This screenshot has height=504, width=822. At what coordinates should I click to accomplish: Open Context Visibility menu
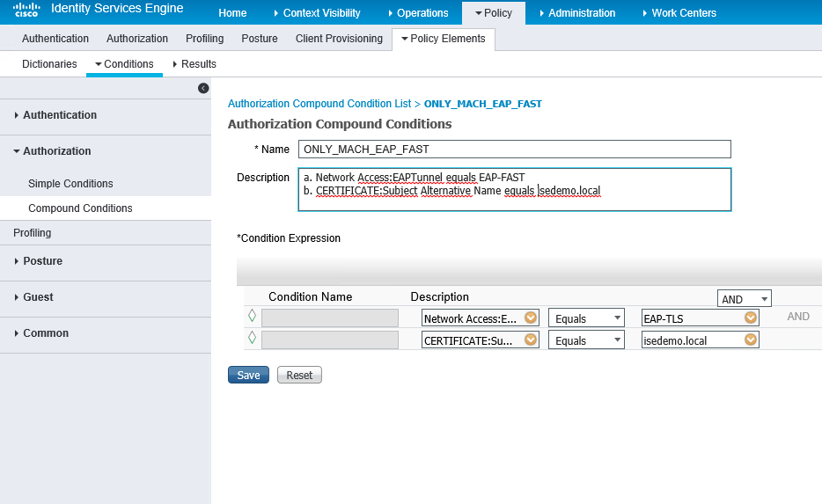[317, 13]
